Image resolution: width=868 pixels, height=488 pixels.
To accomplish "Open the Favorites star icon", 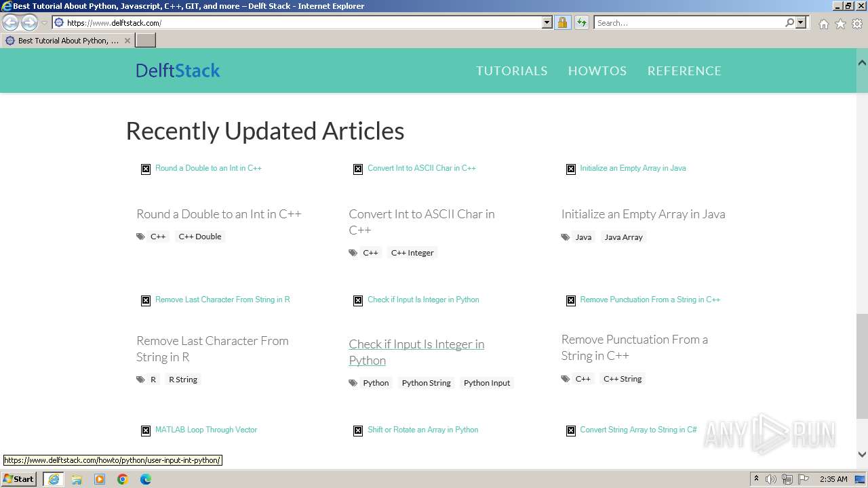I will click(840, 24).
